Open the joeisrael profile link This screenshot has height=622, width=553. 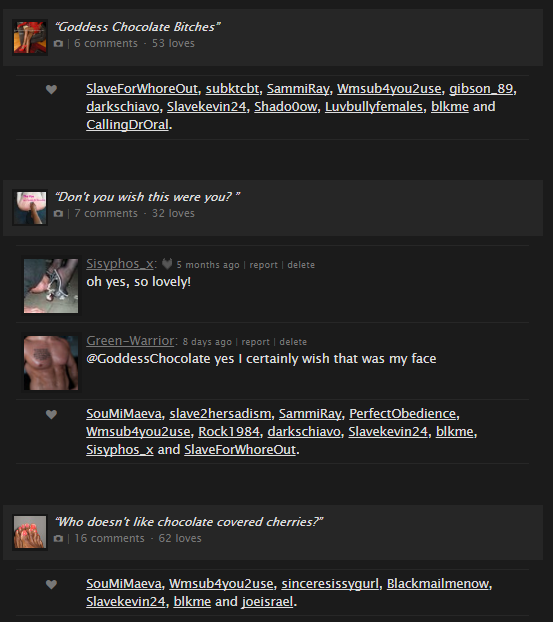coord(267,602)
